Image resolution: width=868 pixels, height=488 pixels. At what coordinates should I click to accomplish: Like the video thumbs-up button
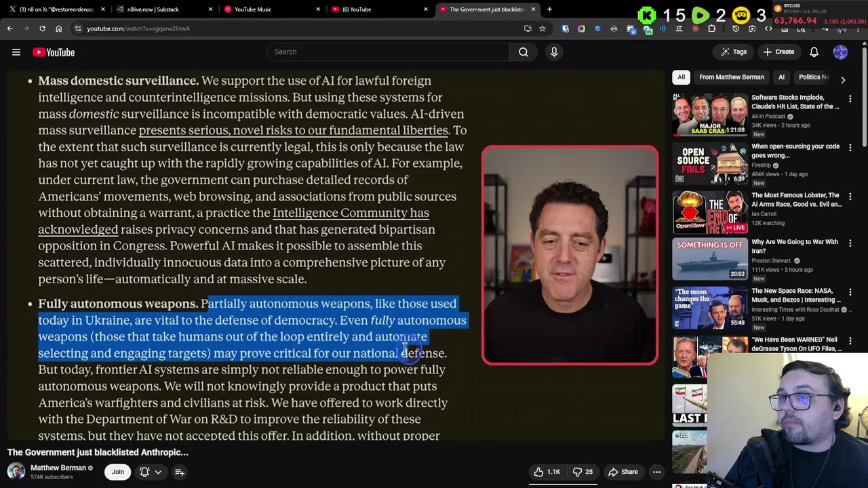547,472
